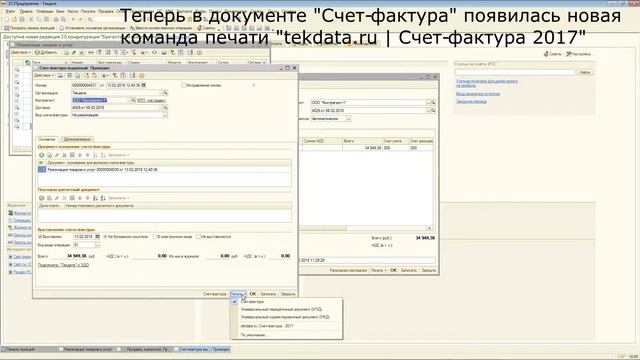
Task: Click Показать панель функций toolbar button
Action: coord(29,28)
